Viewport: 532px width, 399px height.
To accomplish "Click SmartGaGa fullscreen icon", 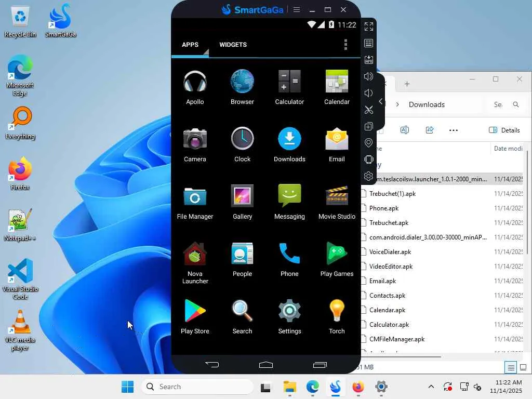I will tap(368, 26).
